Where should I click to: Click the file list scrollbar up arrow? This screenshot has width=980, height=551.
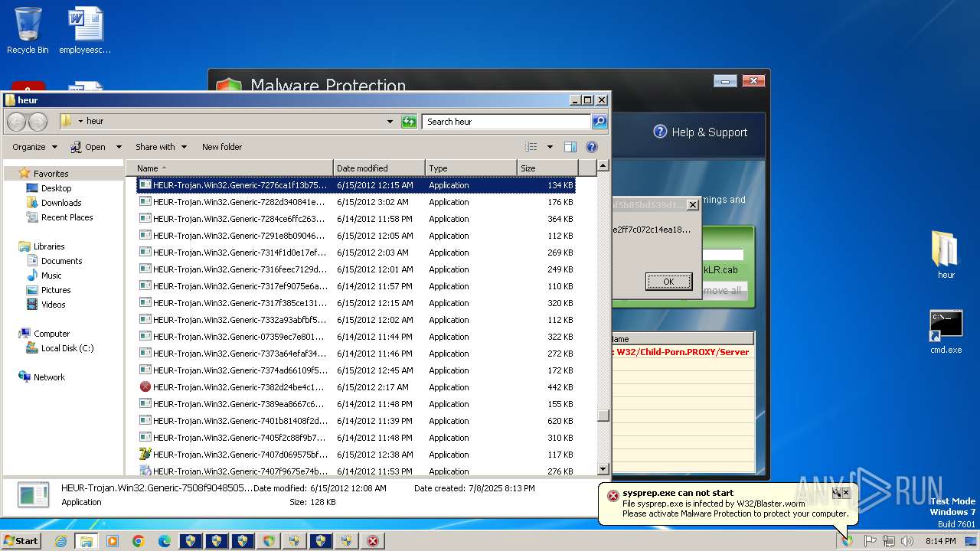[x=603, y=165]
